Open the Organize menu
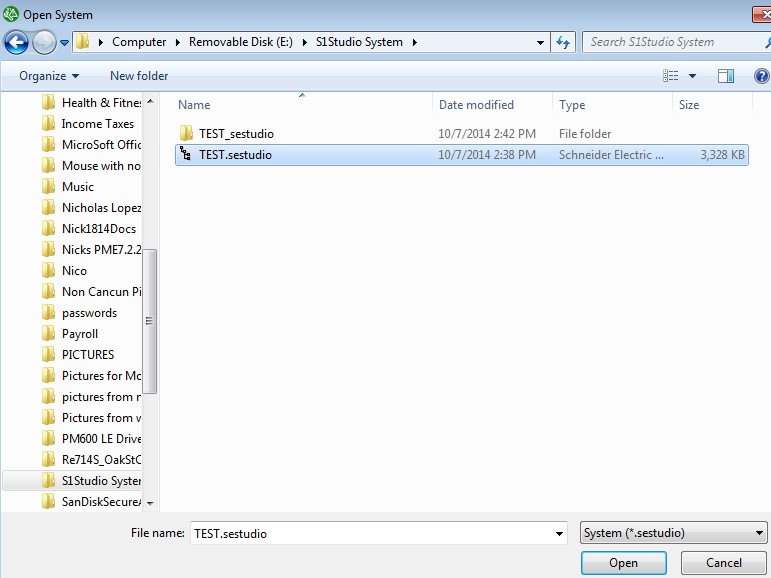Image resolution: width=771 pixels, height=578 pixels. 49,76
